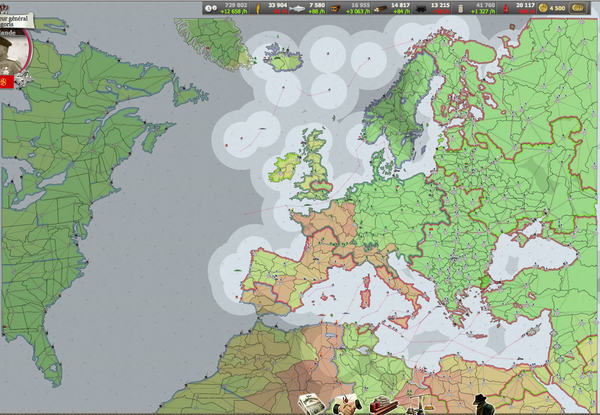
Task: Click the oil amount 41 760
Action: [x=486, y=5]
